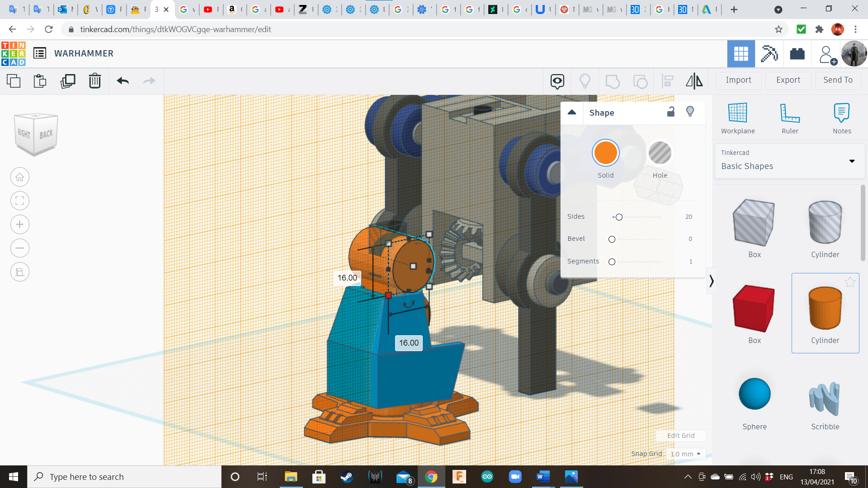Image resolution: width=868 pixels, height=488 pixels.
Task: Open the Export menu
Action: (788, 80)
